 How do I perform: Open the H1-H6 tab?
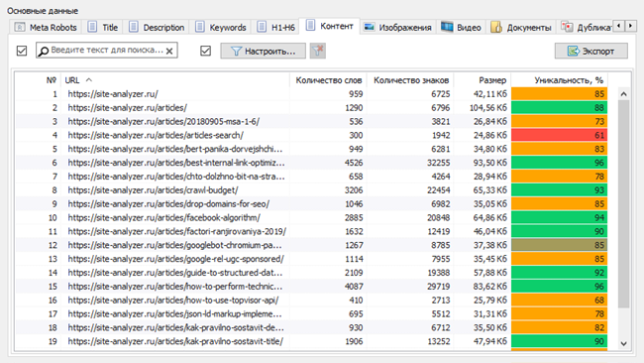pyautogui.click(x=276, y=28)
